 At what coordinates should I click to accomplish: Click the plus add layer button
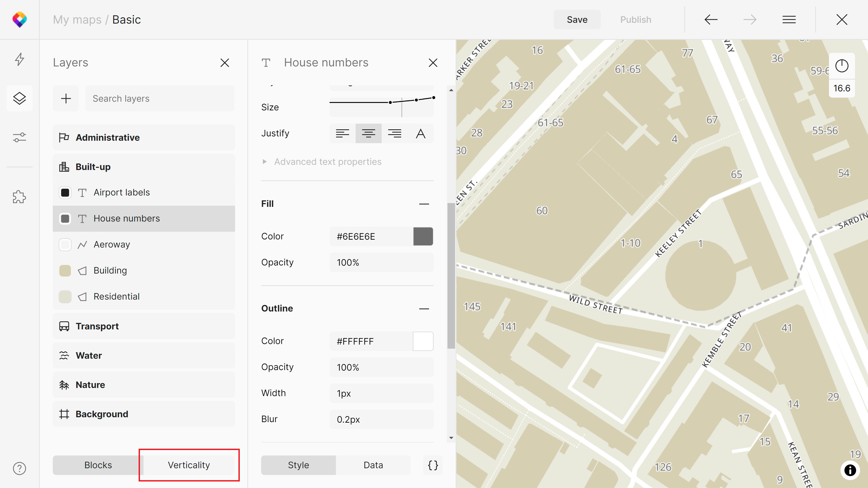(x=66, y=98)
